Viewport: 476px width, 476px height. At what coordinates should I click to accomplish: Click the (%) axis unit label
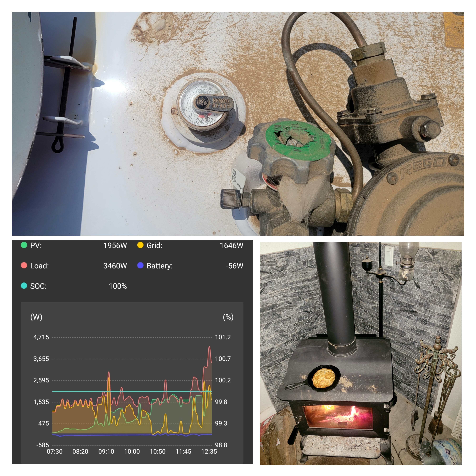coord(228,317)
